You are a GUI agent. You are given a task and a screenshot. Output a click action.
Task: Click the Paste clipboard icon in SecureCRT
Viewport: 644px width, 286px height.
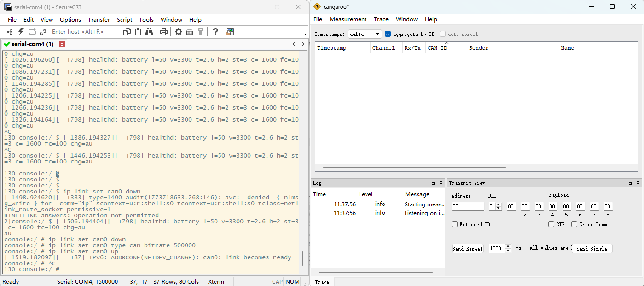pos(138,32)
